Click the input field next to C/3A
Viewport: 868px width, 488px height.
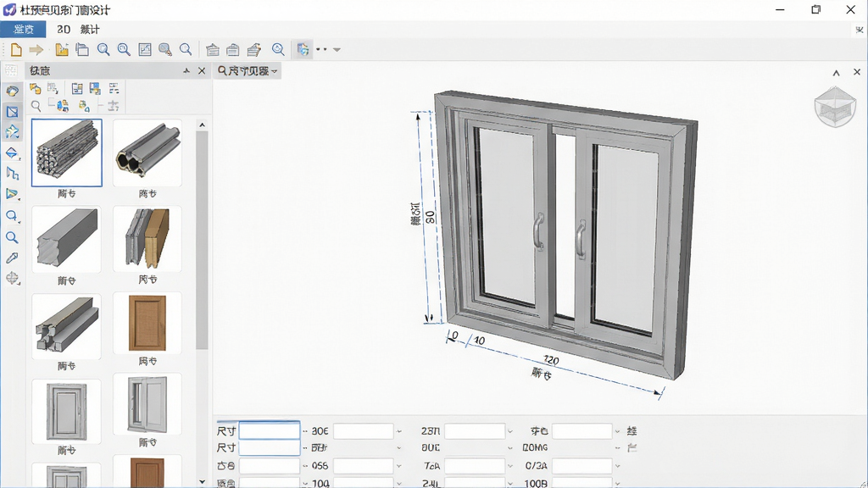pyautogui.click(x=582, y=466)
